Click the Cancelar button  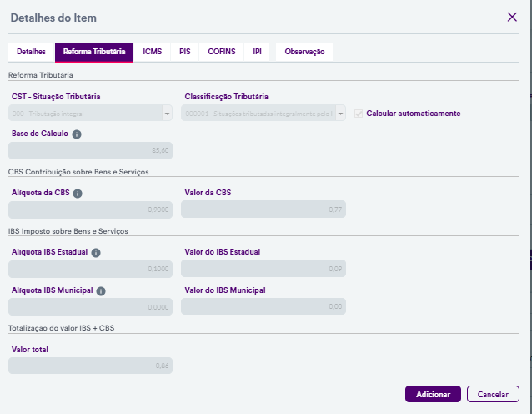coord(493,394)
